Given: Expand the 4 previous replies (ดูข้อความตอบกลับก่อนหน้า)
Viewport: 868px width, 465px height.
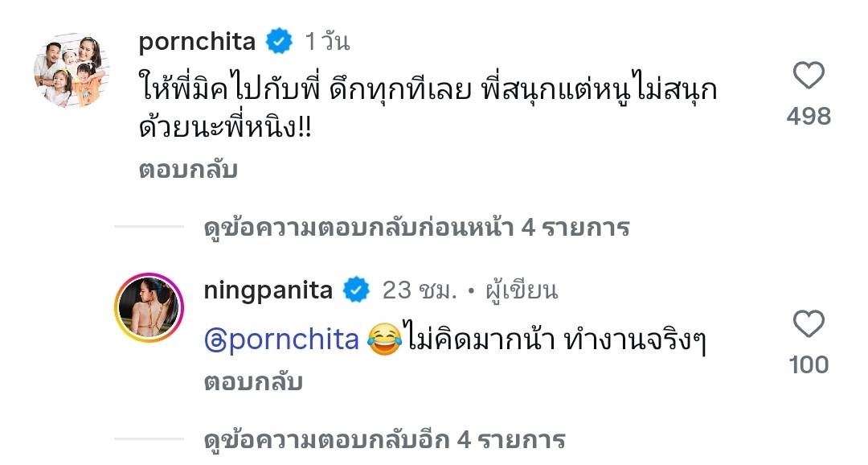Looking at the screenshot, I should coord(417,228).
